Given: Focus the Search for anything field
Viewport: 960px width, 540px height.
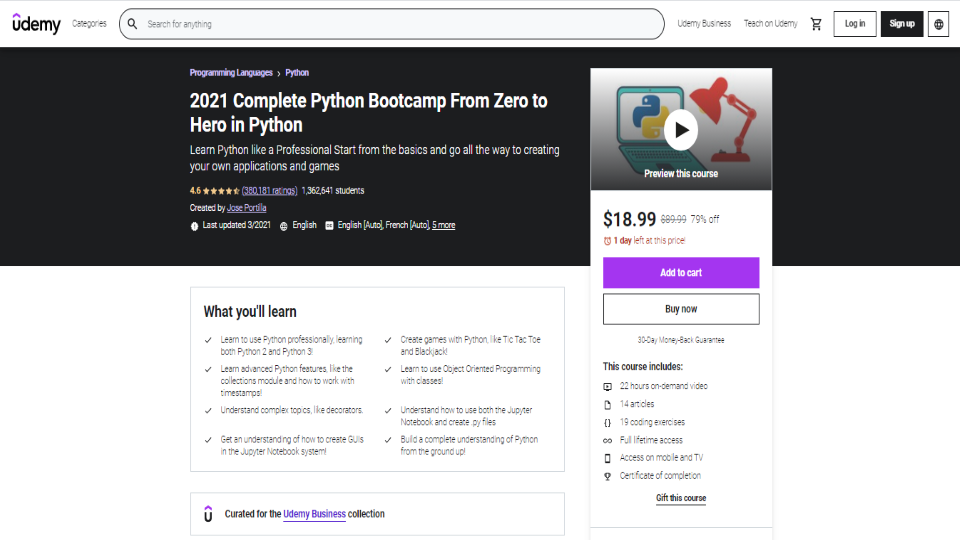Looking at the screenshot, I should [x=392, y=24].
